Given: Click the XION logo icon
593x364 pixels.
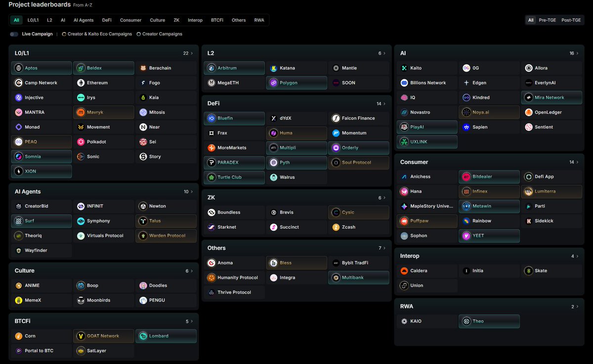Looking at the screenshot, I should 18,171.
